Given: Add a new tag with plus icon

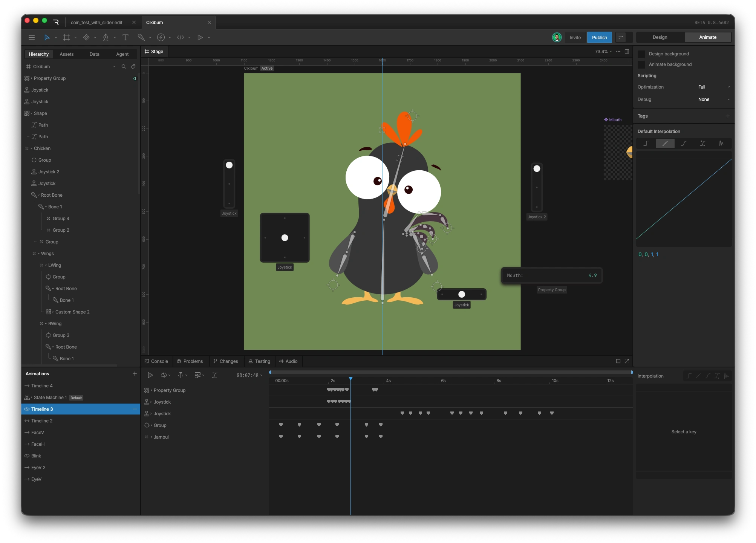Looking at the screenshot, I should [x=728, y=116].
